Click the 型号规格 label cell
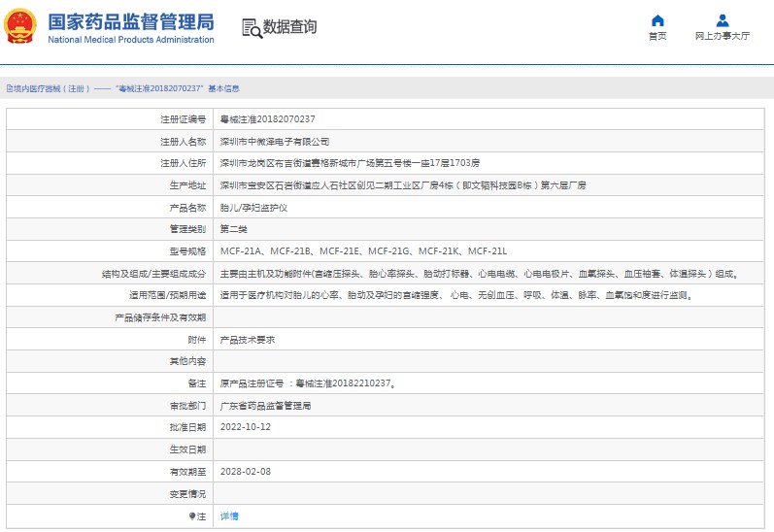 coord(110,251)
